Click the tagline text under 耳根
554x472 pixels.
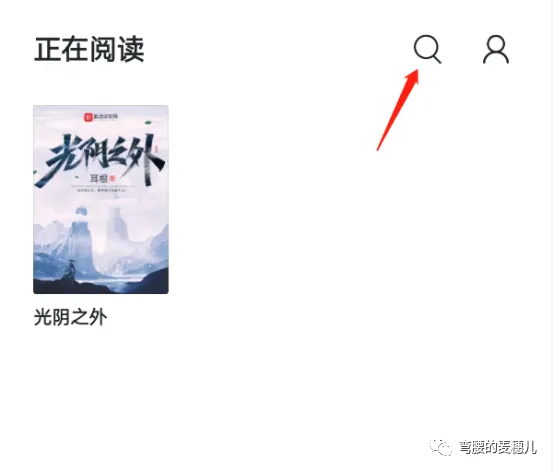coord(102,190)
